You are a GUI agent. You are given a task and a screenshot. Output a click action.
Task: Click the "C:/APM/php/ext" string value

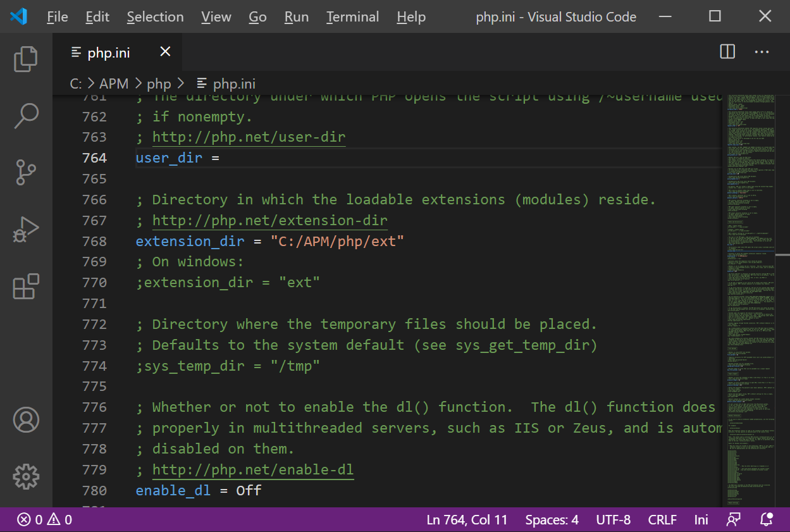point(337,241)
